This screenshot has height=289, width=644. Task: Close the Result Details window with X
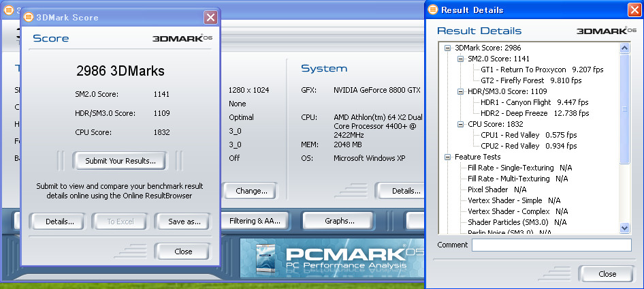pyautogui.click(x=634, y=10)
